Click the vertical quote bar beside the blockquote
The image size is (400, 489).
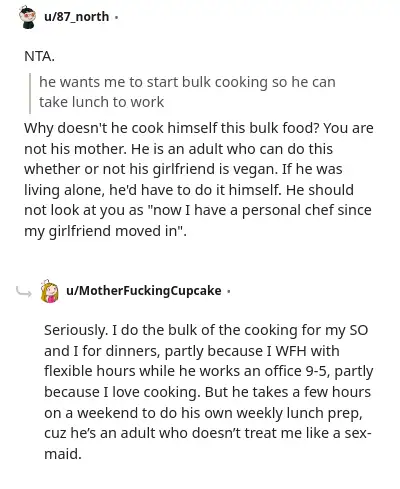click(x=30, y=93)
